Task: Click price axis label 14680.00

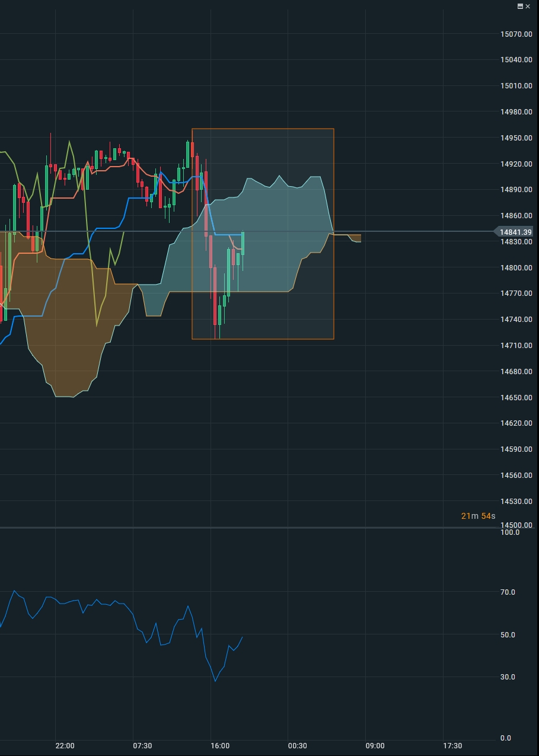Action: click(516, 372)
